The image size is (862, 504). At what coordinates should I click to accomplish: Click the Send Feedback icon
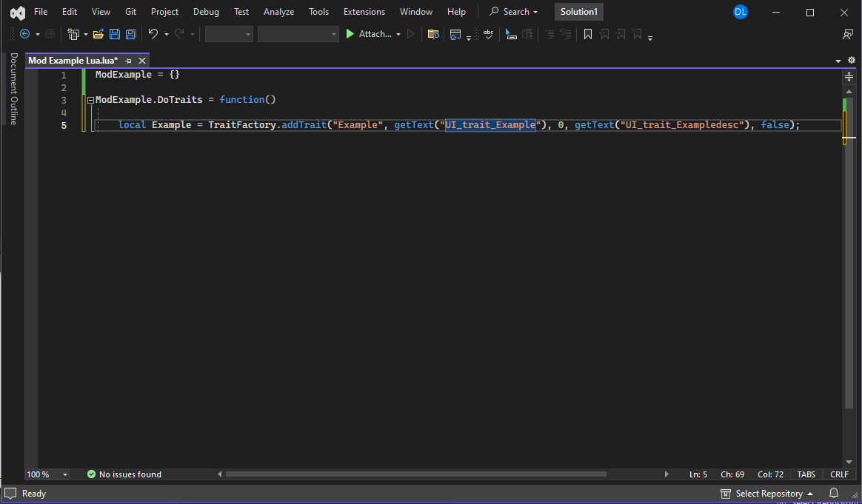coord(848,34)
